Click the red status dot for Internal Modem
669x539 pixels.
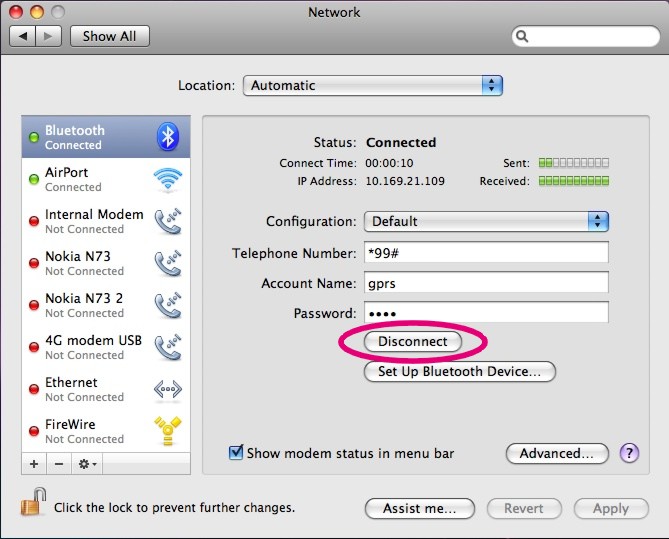point(34,221)
